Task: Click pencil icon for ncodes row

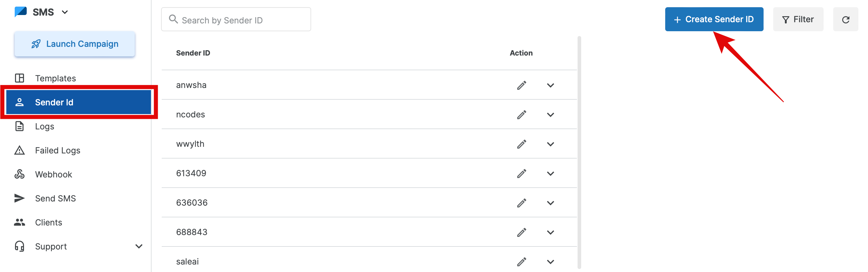Action: click(x=521, y=115)
